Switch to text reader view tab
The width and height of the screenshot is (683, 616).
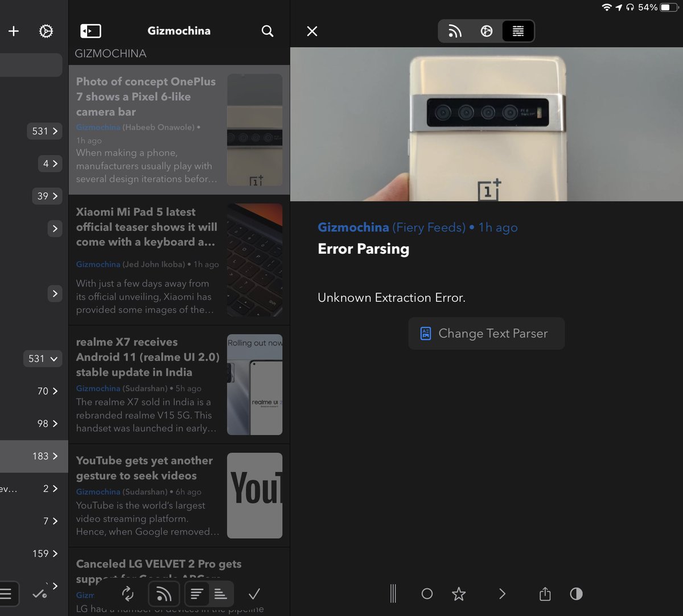click(518, 31)
